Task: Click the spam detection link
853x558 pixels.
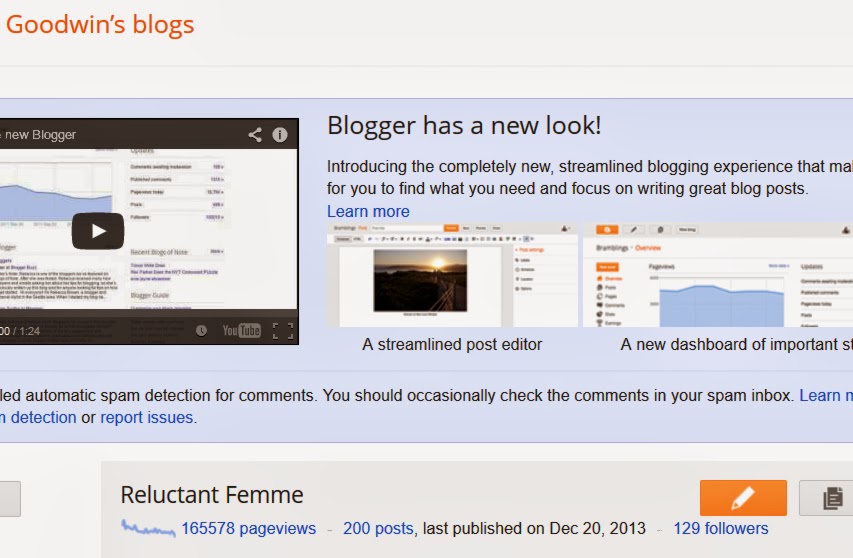Action: (x=38, y=417)
